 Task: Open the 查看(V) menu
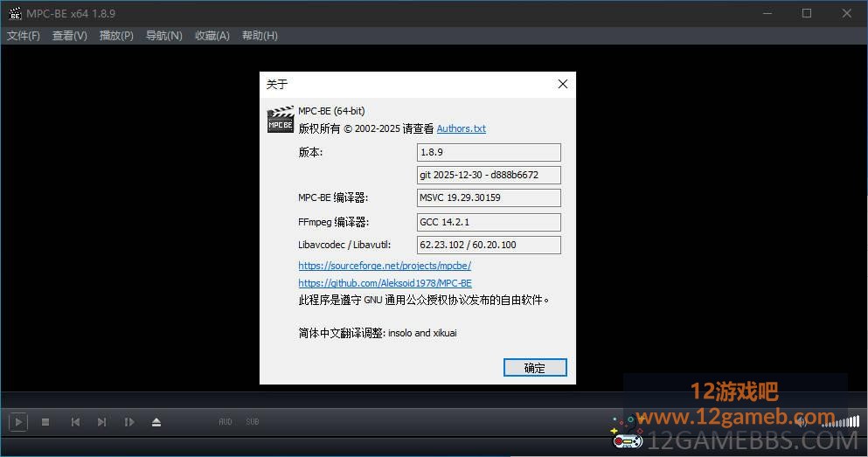click(x=70, y=36)
